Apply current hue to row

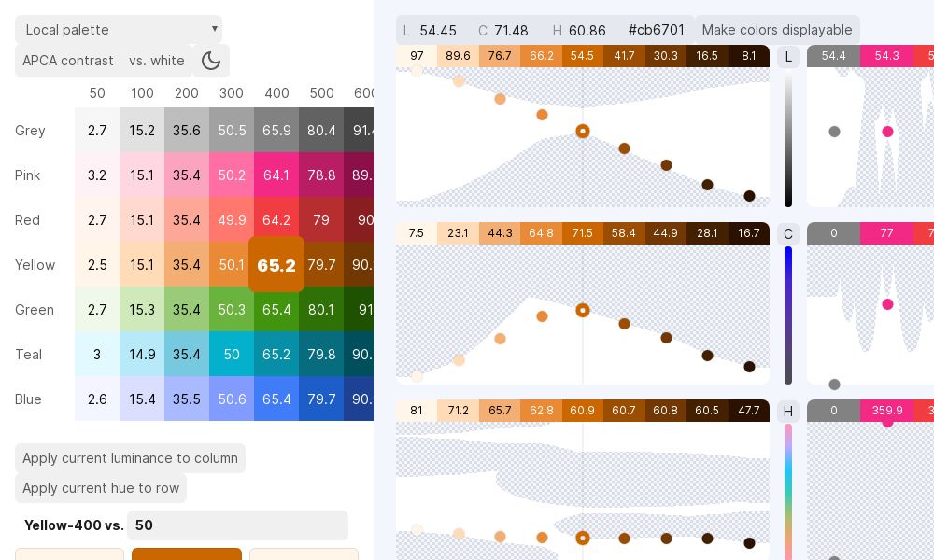(101, 488)
